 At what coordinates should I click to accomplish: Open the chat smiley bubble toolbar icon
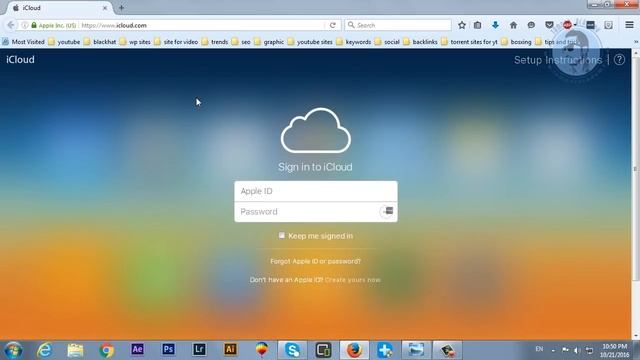coord(531,25)
